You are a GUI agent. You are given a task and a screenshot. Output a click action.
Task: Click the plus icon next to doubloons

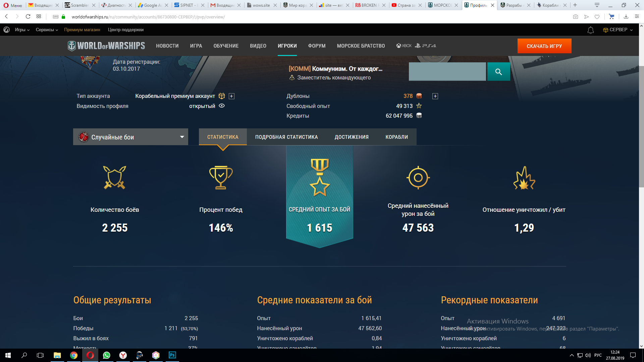point(435,96)
